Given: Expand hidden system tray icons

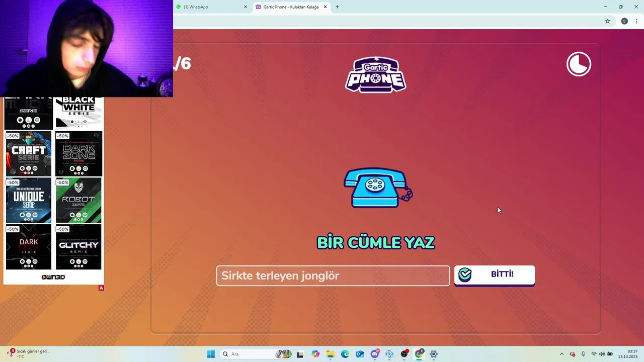Looking at the screenshot, I should pos(561,354).
